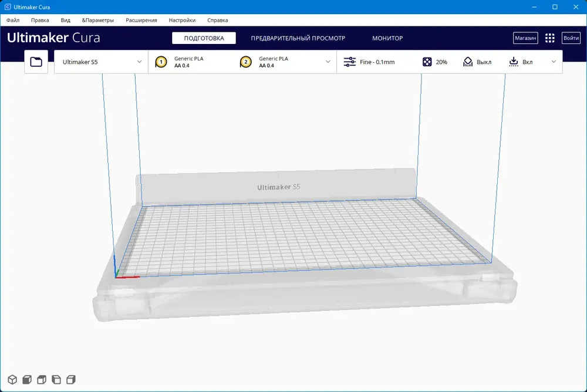Switch to left side view icon

pyautogui.click(x=56, y=380)
